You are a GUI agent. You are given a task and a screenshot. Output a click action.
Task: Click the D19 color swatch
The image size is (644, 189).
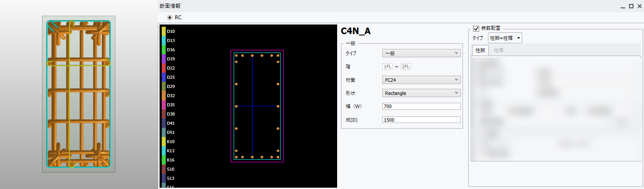click(x=164, y=59)
